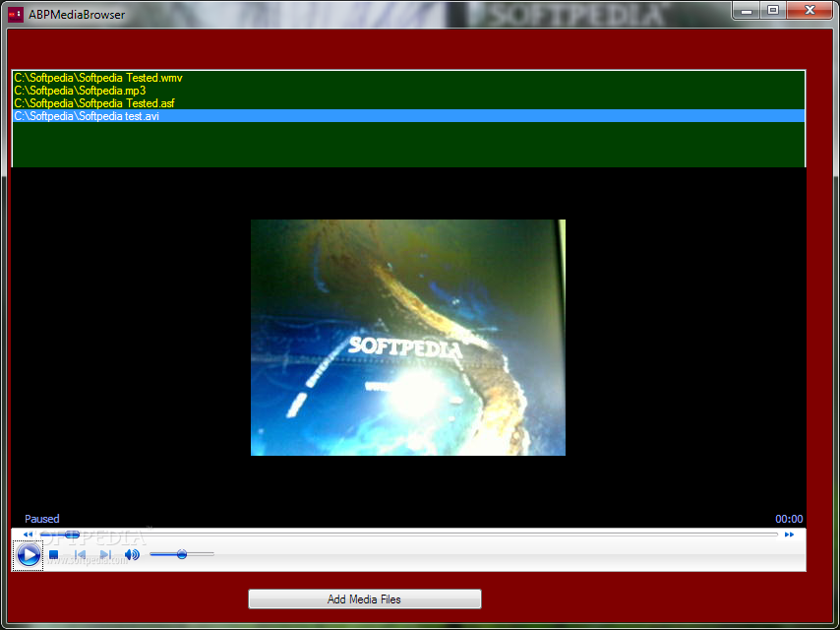
Task: Click the ABPMediaBrowser title bar icon
Action: (16, 15)
